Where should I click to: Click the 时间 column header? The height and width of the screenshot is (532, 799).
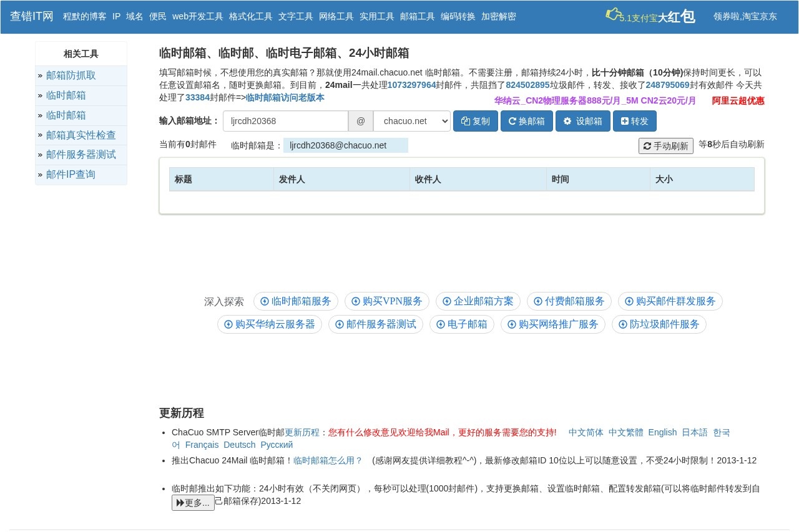tap(560, 180)
